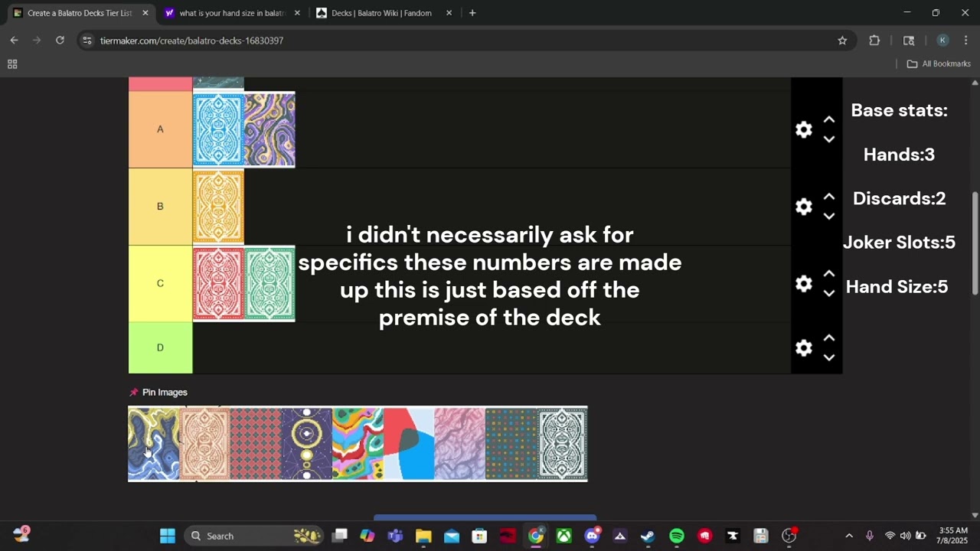This screenshot has height=551, width=980.
Task: Open the Chrome profile avatar
Action: 942,41
